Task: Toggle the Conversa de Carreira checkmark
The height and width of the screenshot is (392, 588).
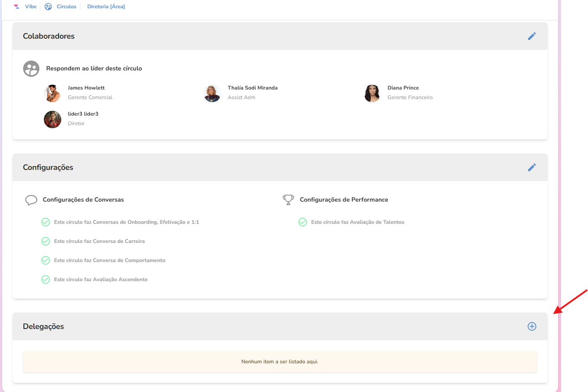Action: [x=46, y=241]
